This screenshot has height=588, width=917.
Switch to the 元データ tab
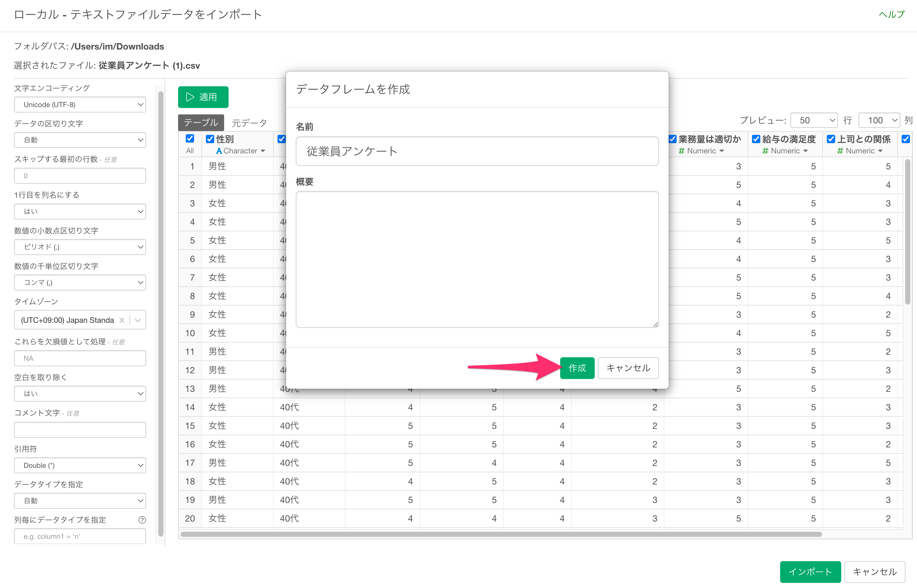point(249,123)
